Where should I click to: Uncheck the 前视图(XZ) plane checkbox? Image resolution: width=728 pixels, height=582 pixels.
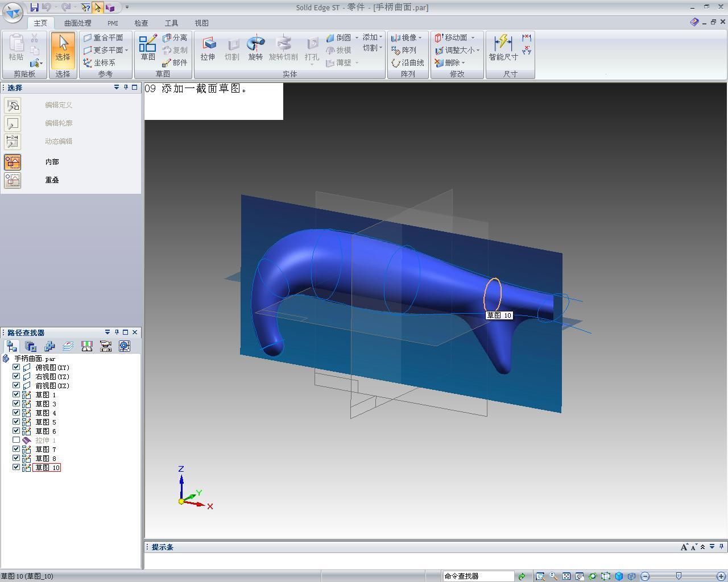16,385
